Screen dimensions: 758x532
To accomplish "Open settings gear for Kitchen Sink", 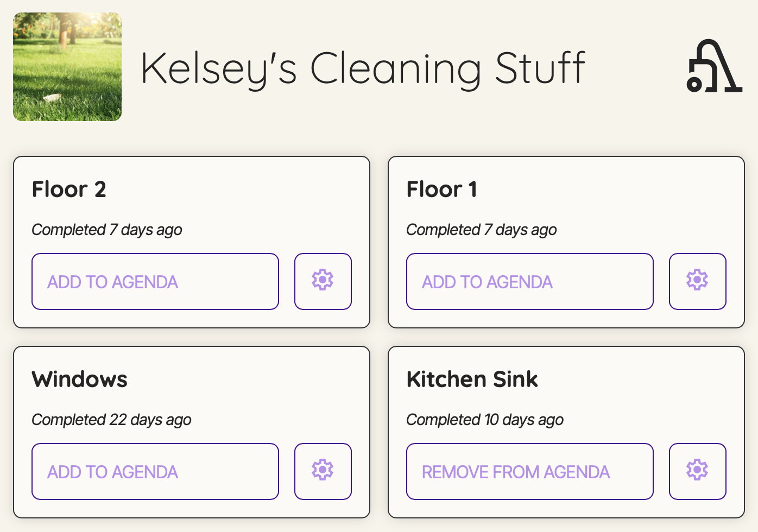I will pyautogui.click(x=698, y=471).
